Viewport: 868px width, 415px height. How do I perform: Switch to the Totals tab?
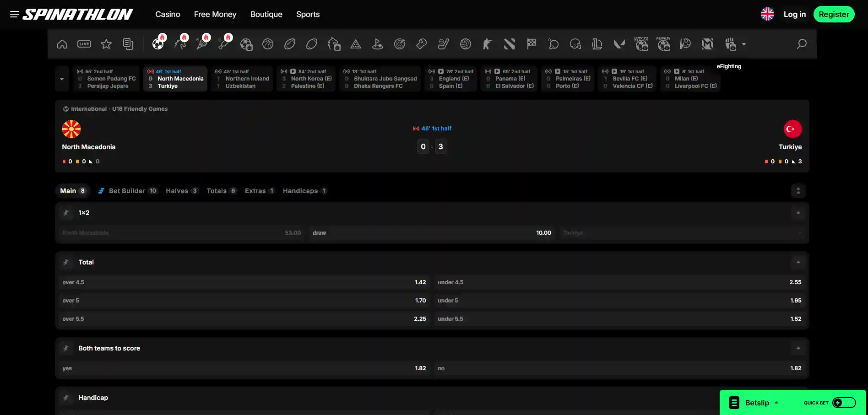pyautogui.click(x=222, y=191)
